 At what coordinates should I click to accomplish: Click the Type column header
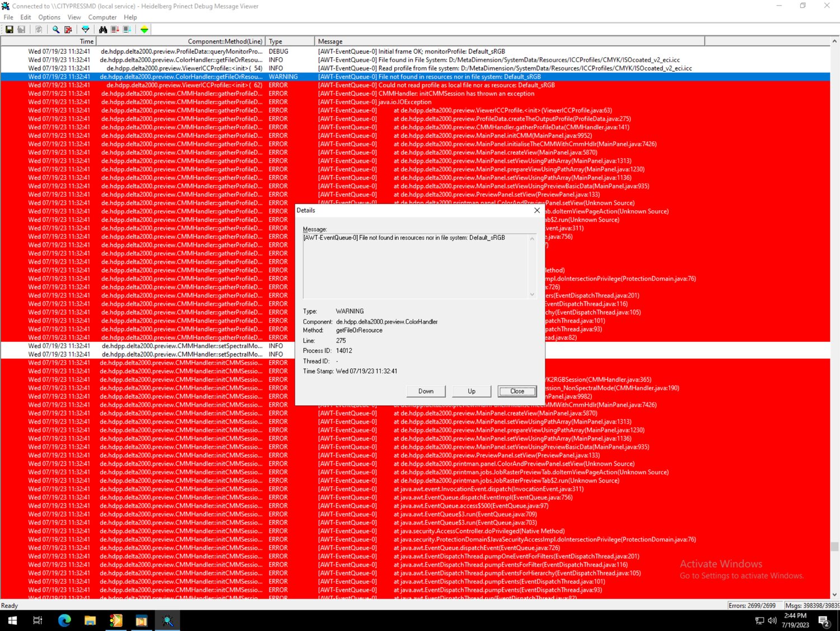tap(290, 41)
